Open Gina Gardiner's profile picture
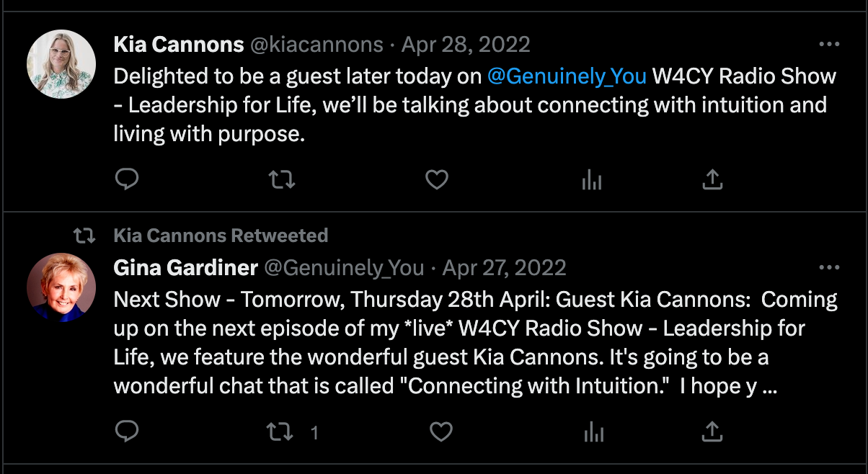The width and height of the screenshot is (868, 474). click(61, 287)
